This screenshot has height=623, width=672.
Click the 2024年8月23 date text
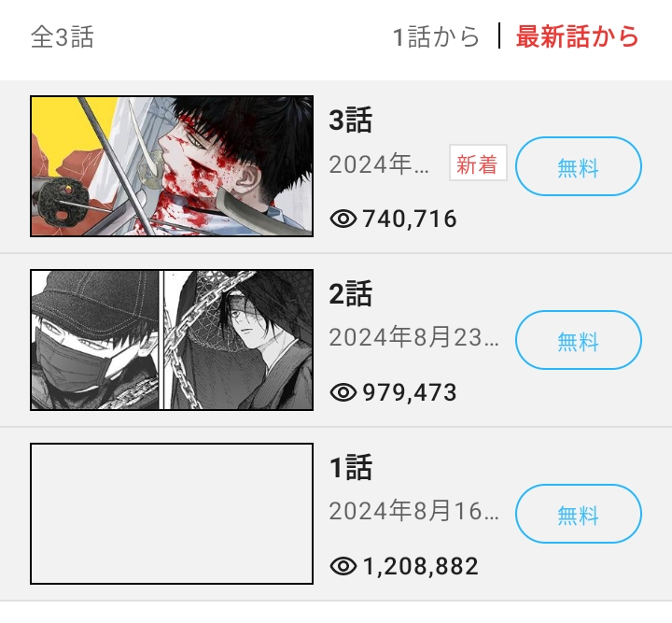pos(413,337)
